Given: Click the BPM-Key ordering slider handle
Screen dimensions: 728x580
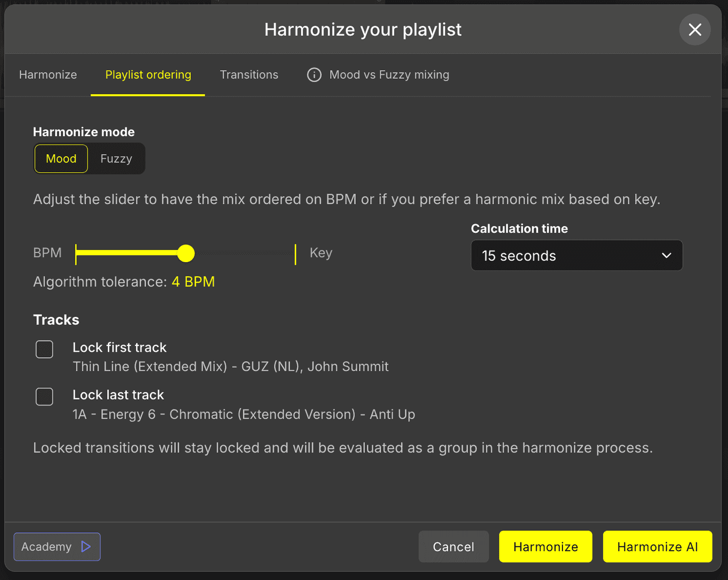Looking at the screenshot, I should pos(186,253).
